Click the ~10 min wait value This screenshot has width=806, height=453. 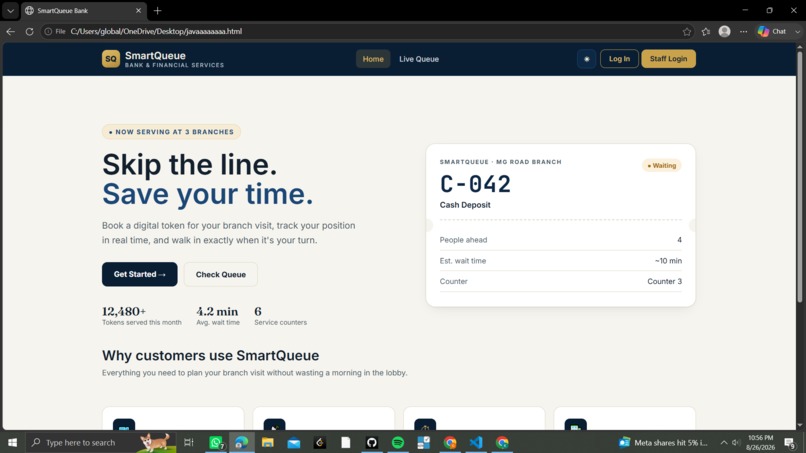[668, 261]
